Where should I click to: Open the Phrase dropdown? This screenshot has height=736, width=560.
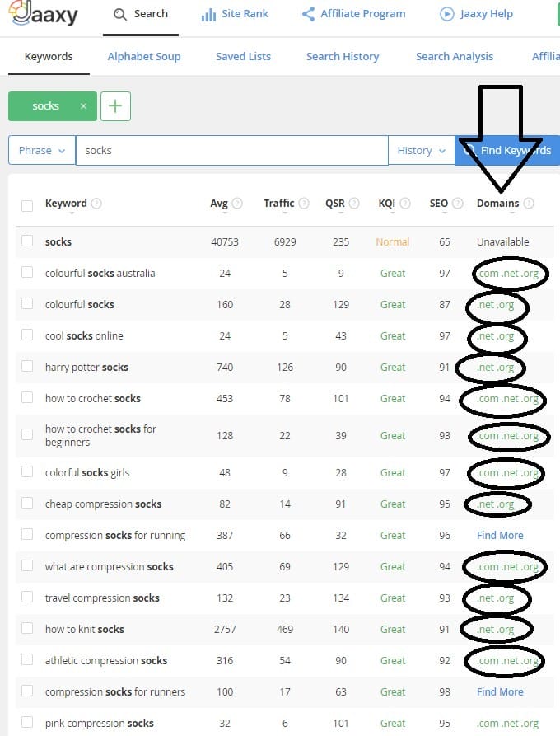(42, 150)
